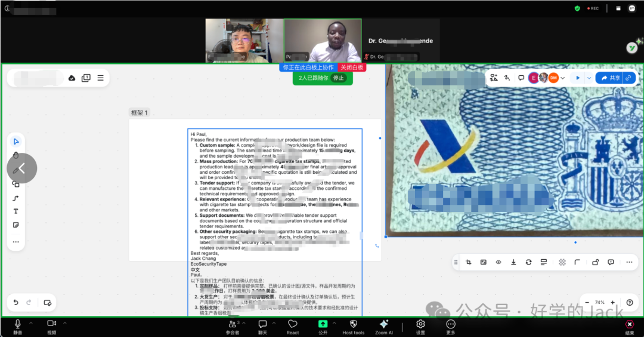This screenshot has width=644, height=338.
Task: Redo the whiteboard action
Action: pyautogui.click(x=29, y=303)
